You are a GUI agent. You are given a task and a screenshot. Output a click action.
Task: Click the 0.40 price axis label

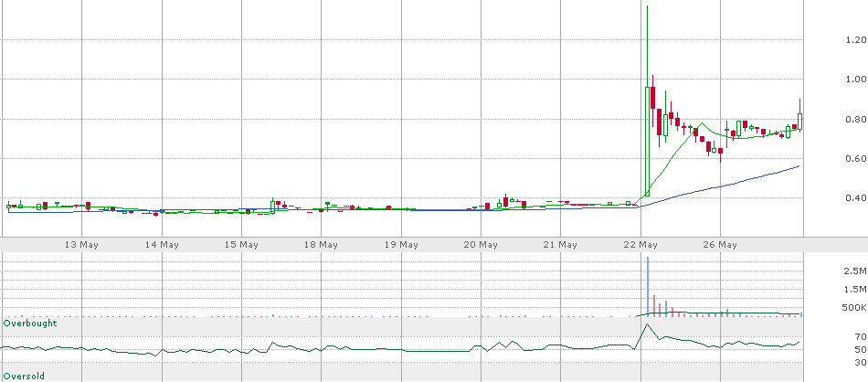pos(856,198)
